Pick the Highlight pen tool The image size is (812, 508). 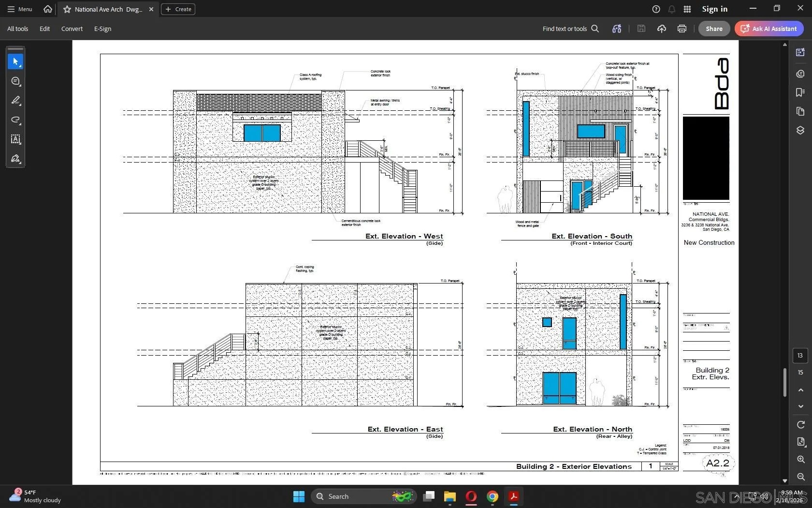pos(15,101)
